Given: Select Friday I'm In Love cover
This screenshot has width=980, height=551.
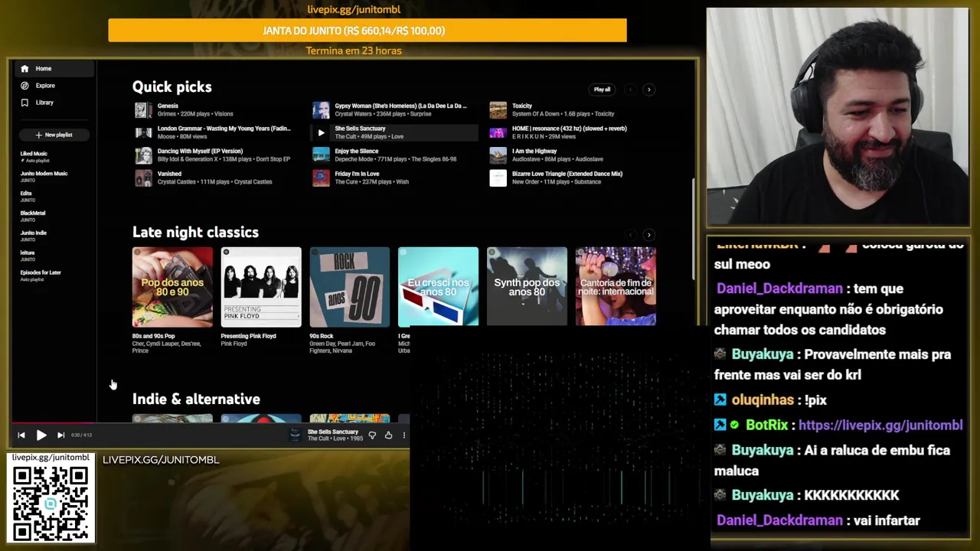Looking at the screenshot, I should click(x=321, y=178).
